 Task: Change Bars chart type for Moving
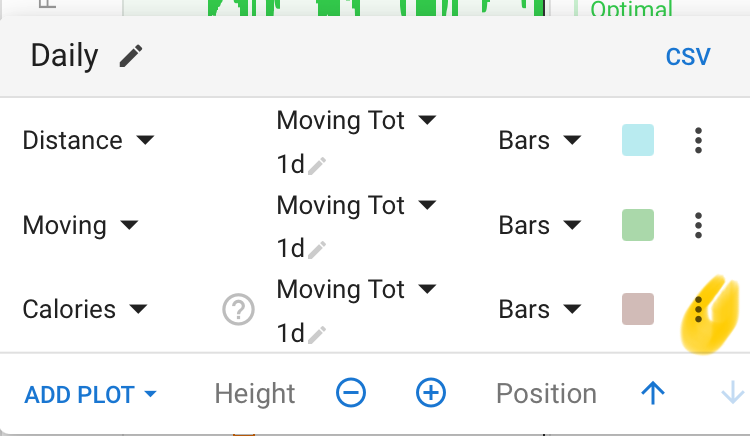(x=540, y=225)
